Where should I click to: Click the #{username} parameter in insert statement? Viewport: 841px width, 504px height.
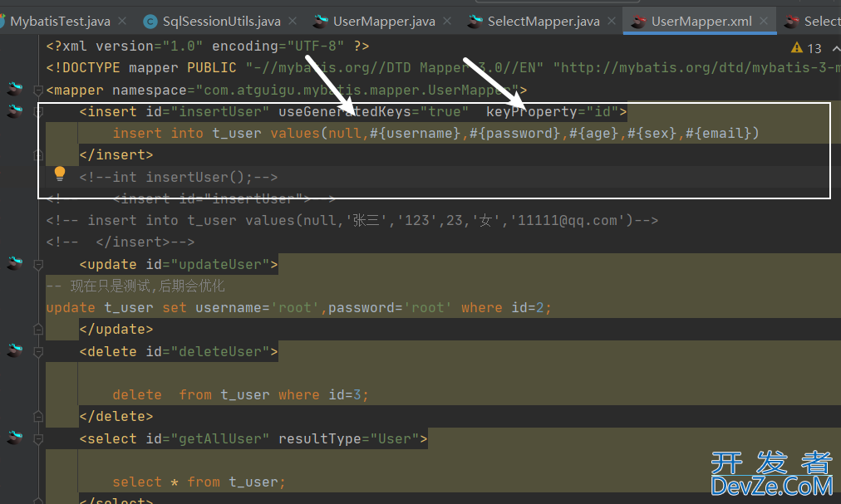416,133
